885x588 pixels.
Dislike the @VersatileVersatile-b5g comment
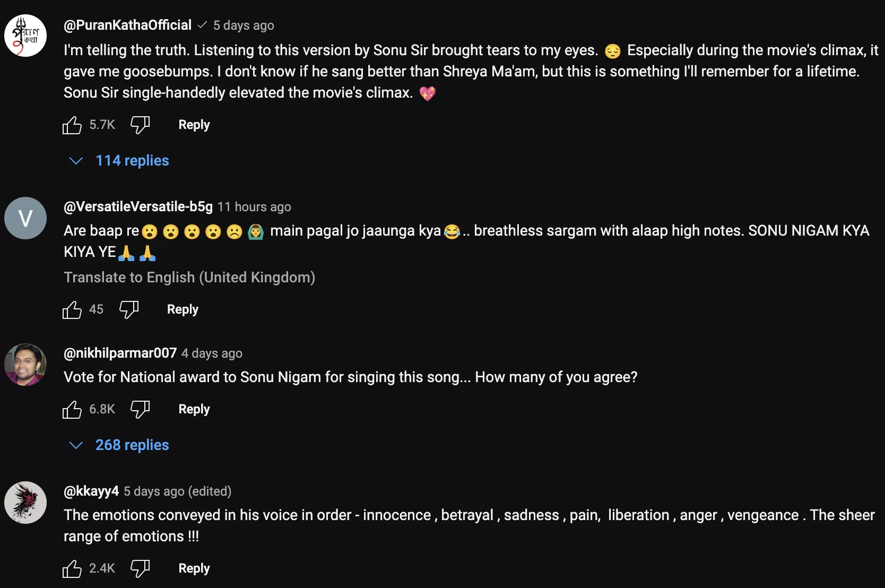tap(129, 310)
